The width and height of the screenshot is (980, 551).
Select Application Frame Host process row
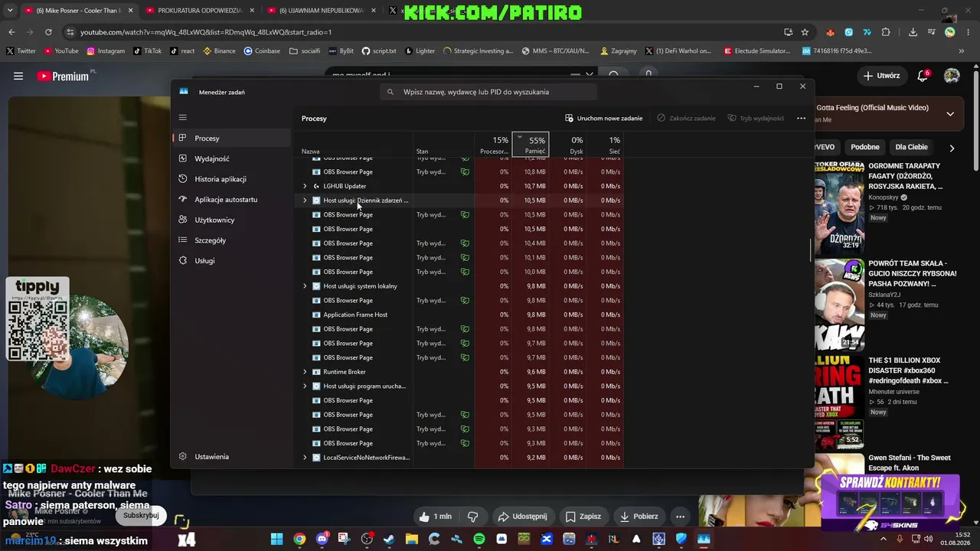(459, 315)
